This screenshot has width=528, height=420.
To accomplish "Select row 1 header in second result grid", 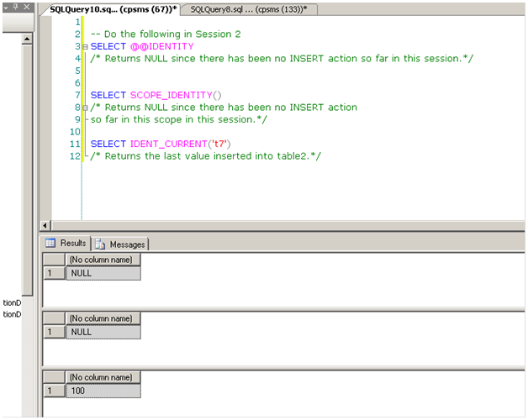I will coord(54,332).
